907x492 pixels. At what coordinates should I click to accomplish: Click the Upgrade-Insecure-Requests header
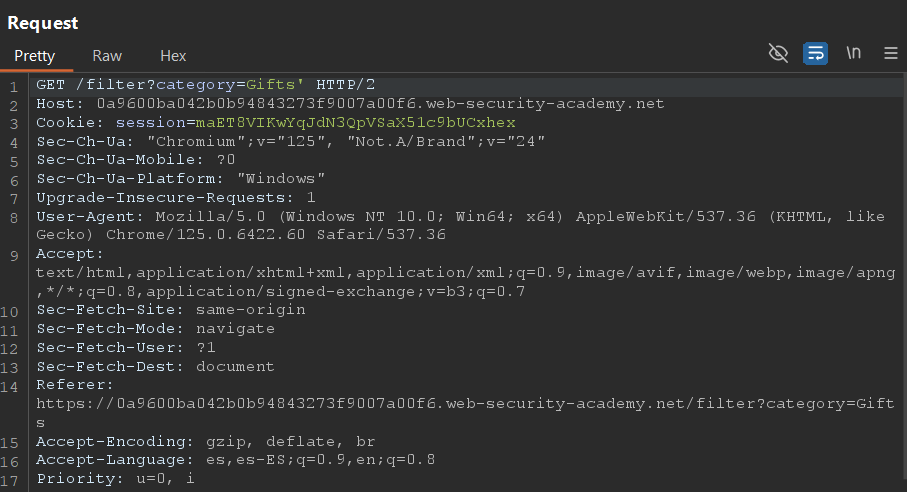coord(176,197)
